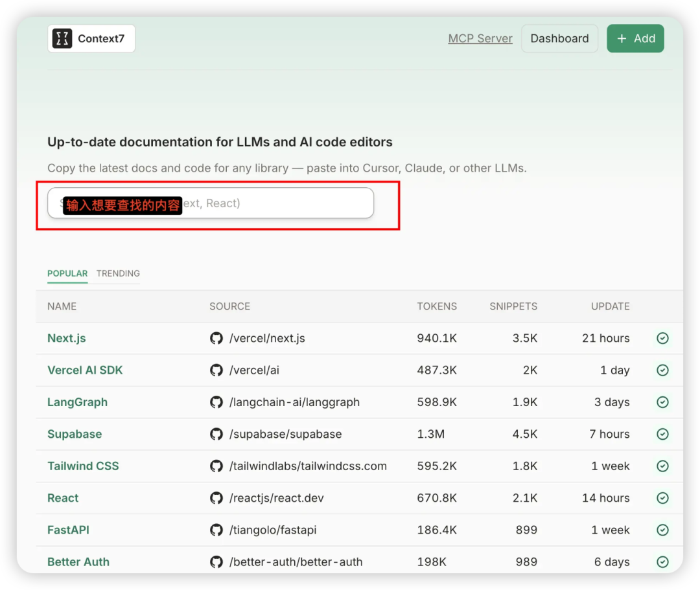Click the 6 days update value

click(612, 562)
